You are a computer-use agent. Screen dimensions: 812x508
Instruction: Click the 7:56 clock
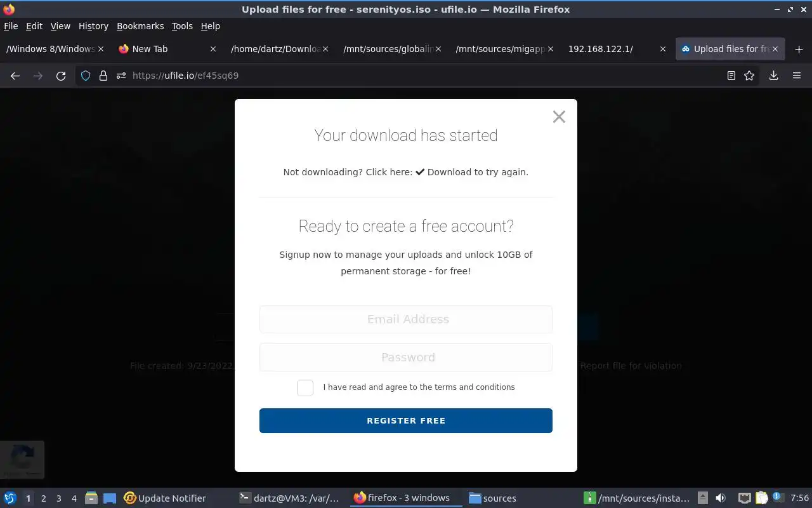click(799, 498)
